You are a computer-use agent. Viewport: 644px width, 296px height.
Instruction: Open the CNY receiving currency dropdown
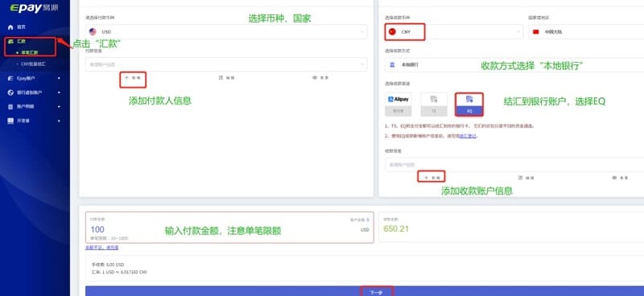(454, 31)
